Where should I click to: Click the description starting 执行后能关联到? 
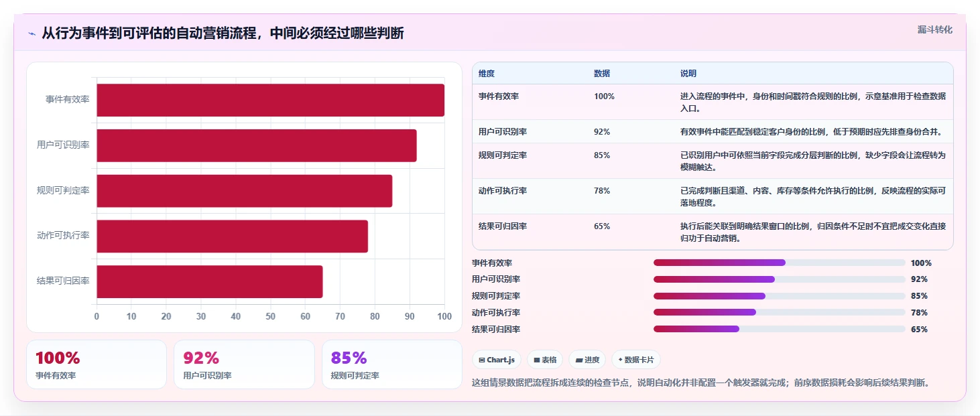coord(813,232)
